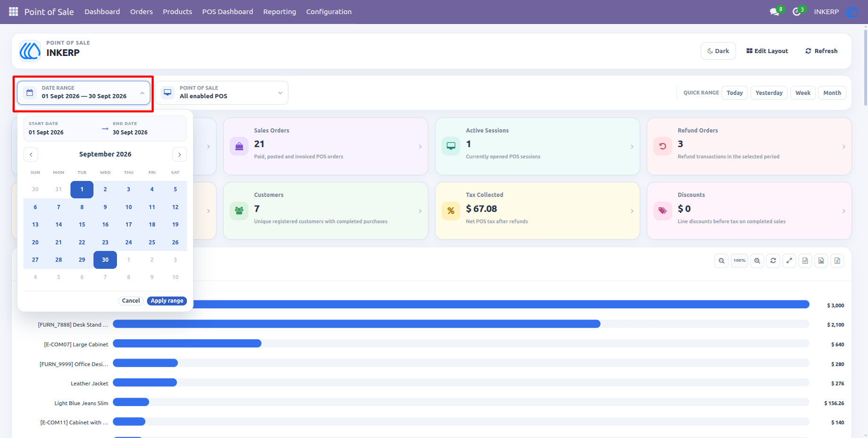868x438 pixels.
Task: Export chart as code file
Action: point(805,260)
